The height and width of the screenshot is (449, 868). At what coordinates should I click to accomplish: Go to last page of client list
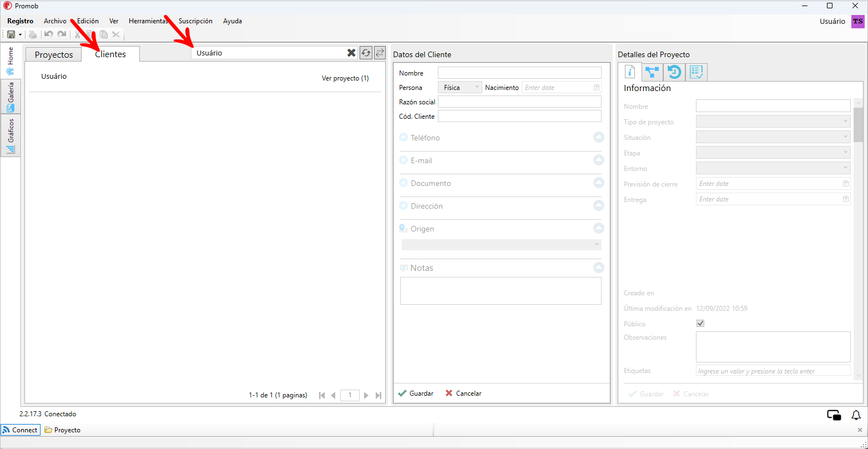379,395
